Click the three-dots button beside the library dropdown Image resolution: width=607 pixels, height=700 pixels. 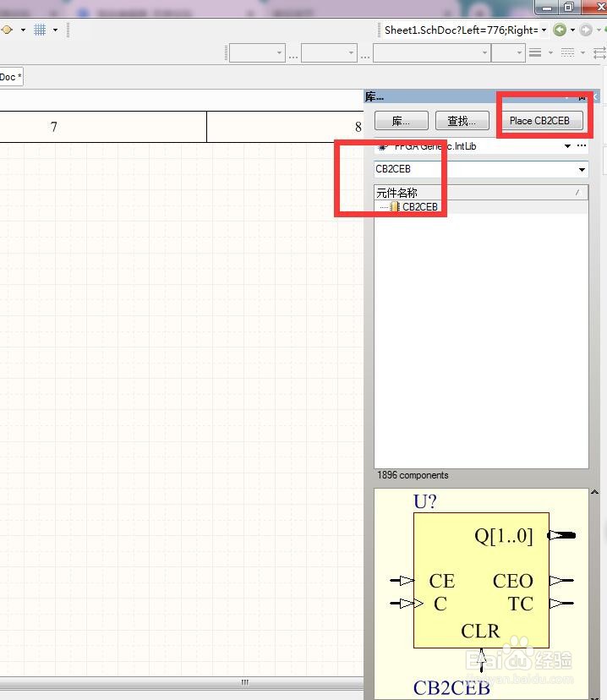pos(581,145)
